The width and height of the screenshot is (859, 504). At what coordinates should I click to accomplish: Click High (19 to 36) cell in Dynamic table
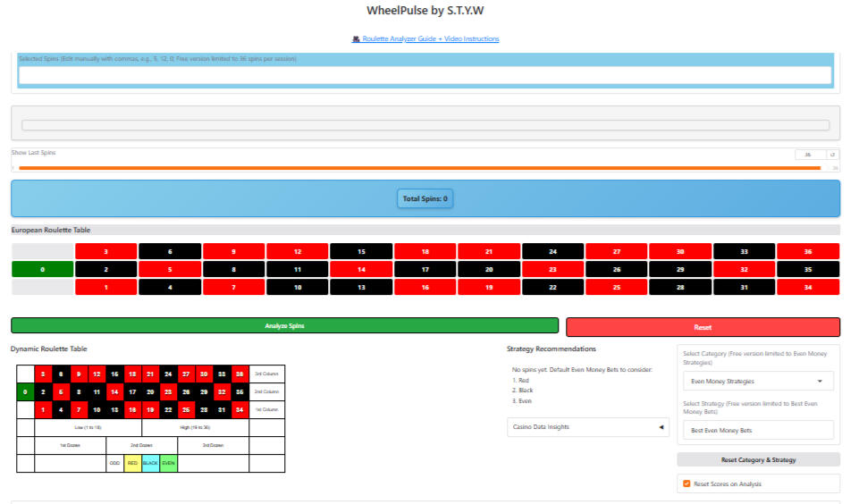195,427
